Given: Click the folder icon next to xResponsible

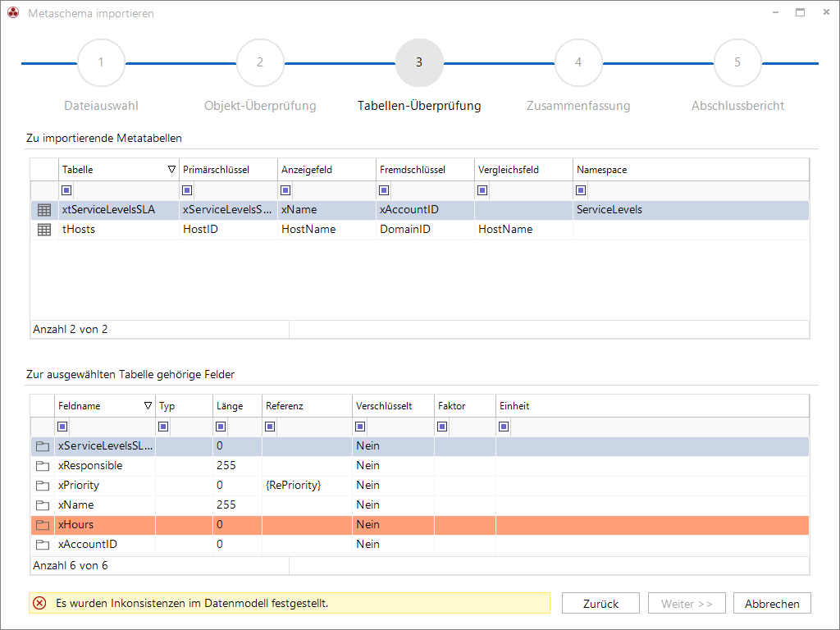Looking at the screenshot, I should 43,466.
